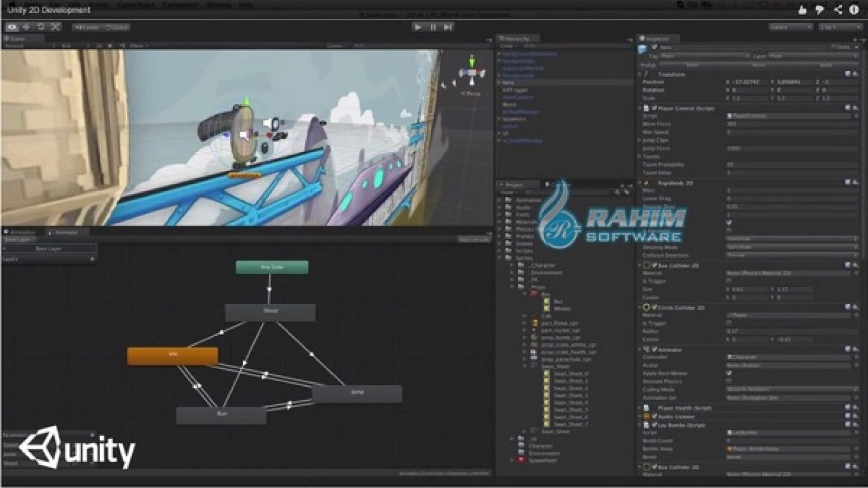Click the Rigidbody 2D component icon
This screenshot has height=488, width=868.
tap(645, 183)
